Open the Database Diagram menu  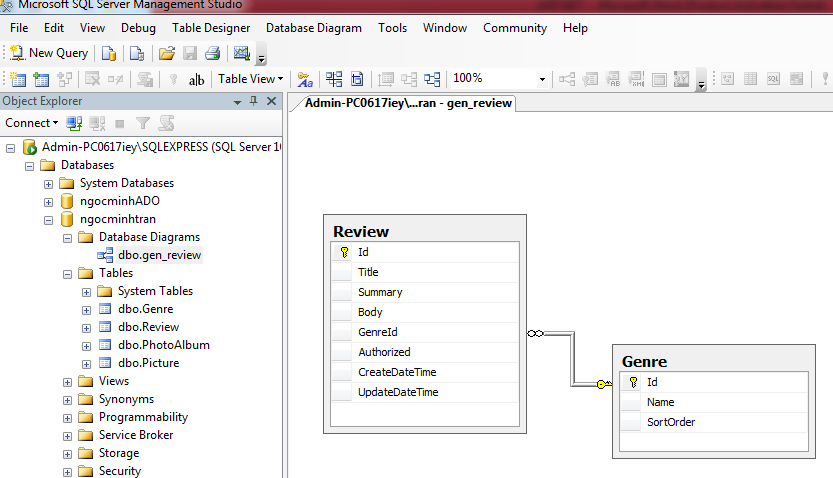314,28
